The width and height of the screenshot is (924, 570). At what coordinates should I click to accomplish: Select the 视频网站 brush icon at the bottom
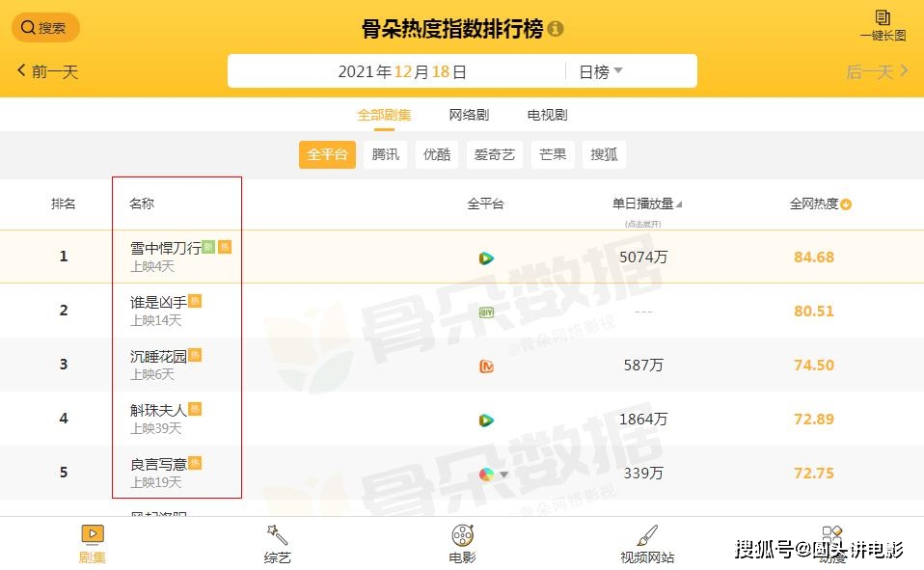(x=647, y=535)
